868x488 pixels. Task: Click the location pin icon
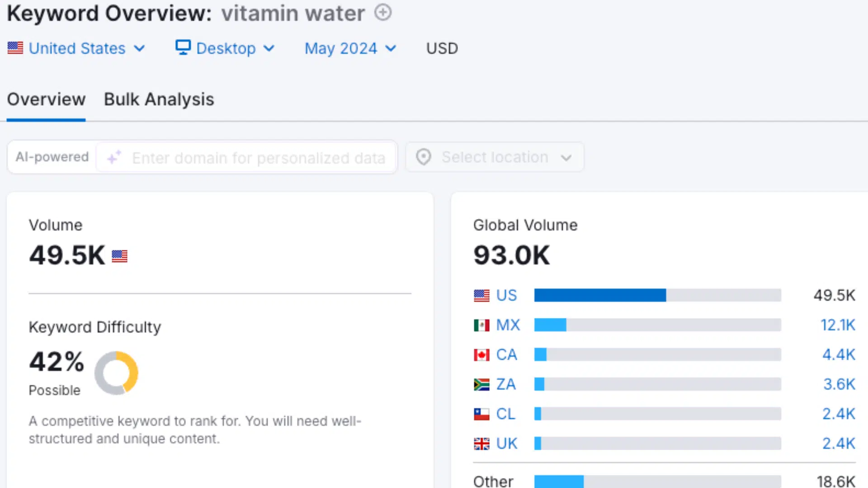coord(423,157)
